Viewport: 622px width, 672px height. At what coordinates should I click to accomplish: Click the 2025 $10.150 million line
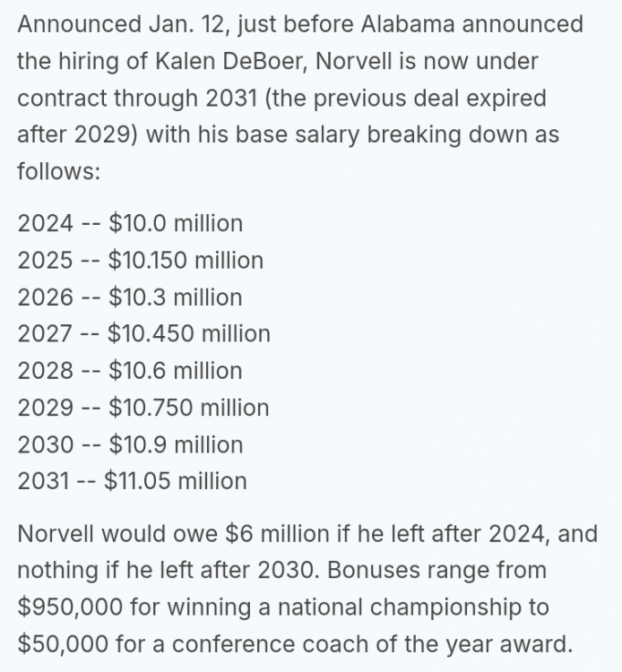[141, 260]
